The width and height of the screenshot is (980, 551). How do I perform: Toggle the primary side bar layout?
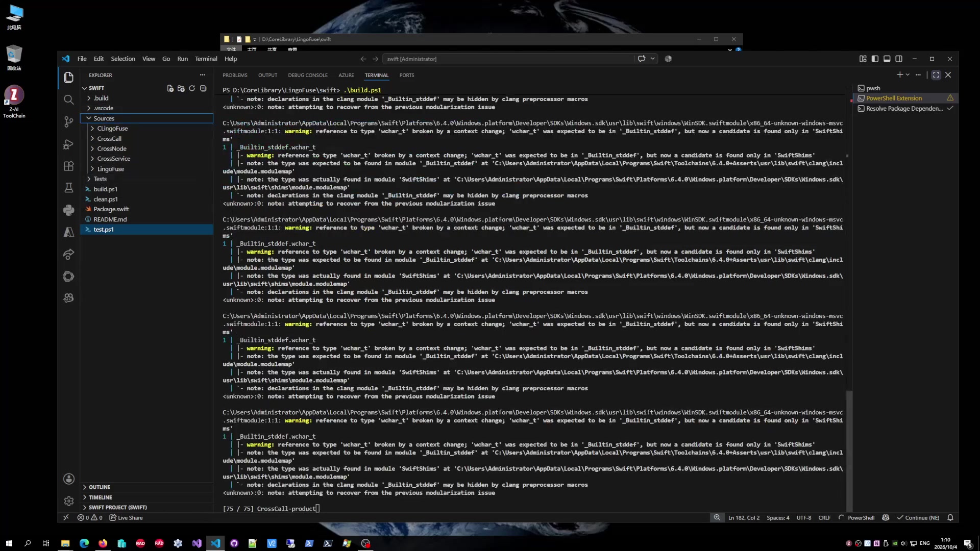pyautogui.click(x=875, y=59)
